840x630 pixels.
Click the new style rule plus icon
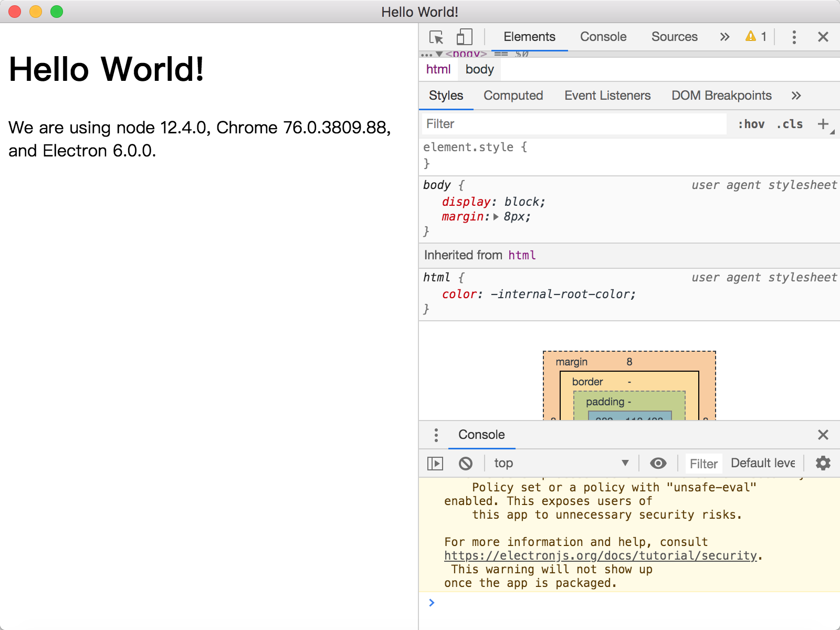(x=823, y=124)
